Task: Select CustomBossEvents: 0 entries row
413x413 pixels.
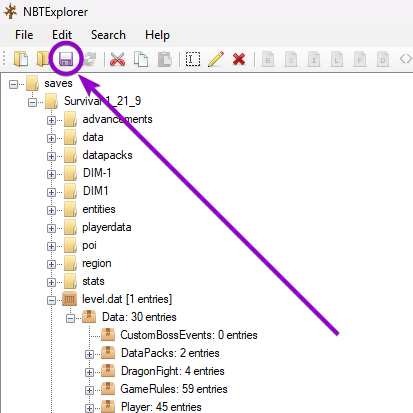Action: click(x=189, y=335)
